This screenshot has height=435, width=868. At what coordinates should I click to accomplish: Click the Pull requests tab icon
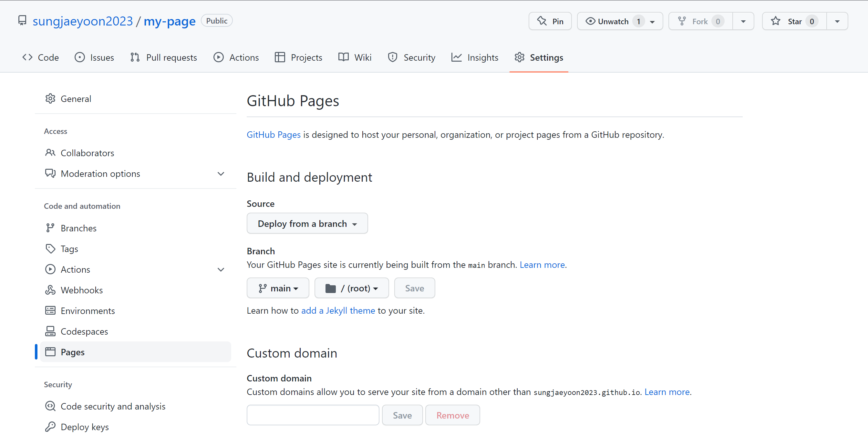click(x=135, y=57)
